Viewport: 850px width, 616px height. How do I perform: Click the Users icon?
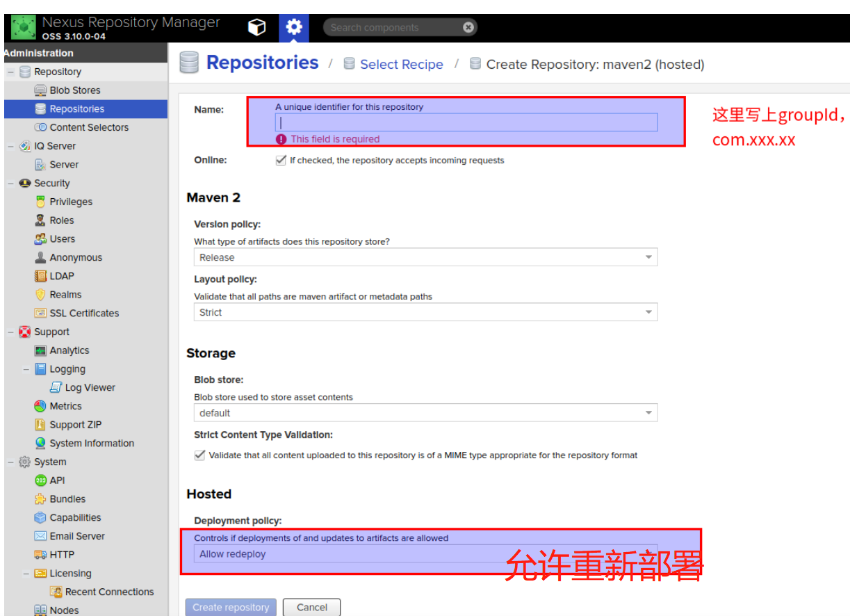pyautogui.click(x=40, y=239)
